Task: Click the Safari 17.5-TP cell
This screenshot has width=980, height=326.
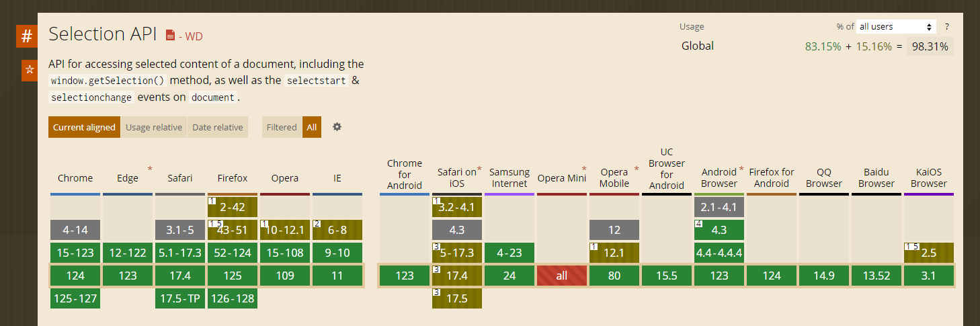Action: (180, 298)
